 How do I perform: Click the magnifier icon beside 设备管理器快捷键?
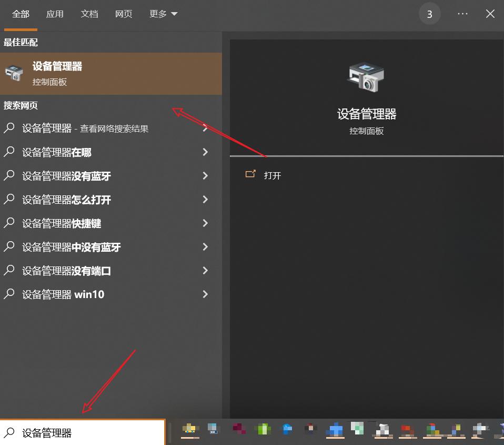pos(9,223)
